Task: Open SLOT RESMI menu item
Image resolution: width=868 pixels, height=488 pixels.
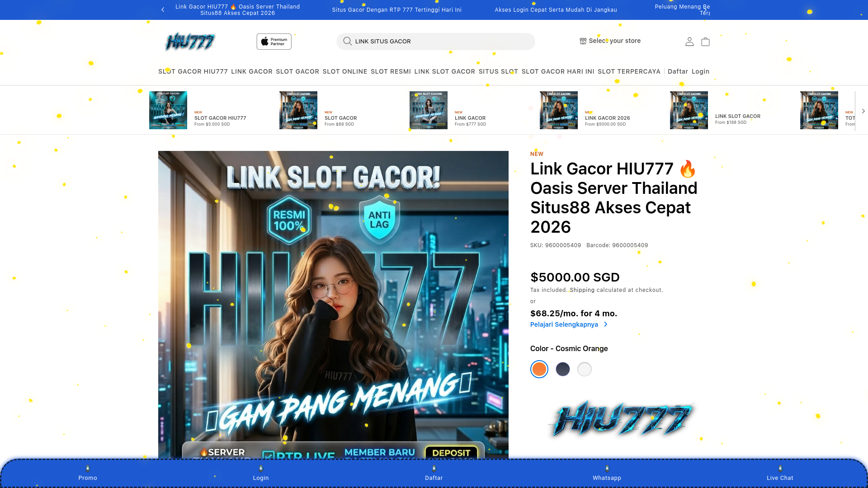Action: coord(391,71)
